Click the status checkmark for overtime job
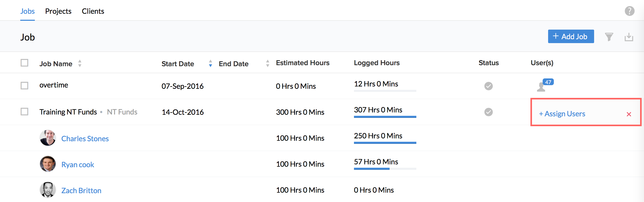The image size is (644, 202). (x=488, y=86)
